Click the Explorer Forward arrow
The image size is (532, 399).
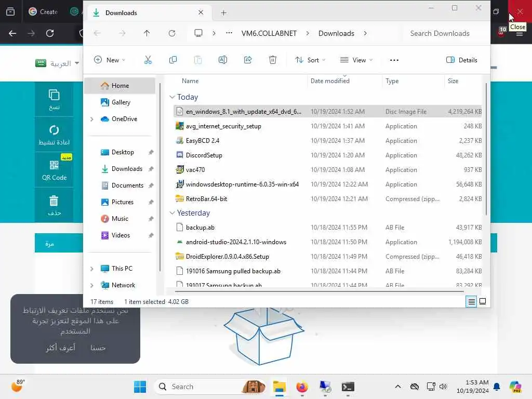[x=122, y=33]
